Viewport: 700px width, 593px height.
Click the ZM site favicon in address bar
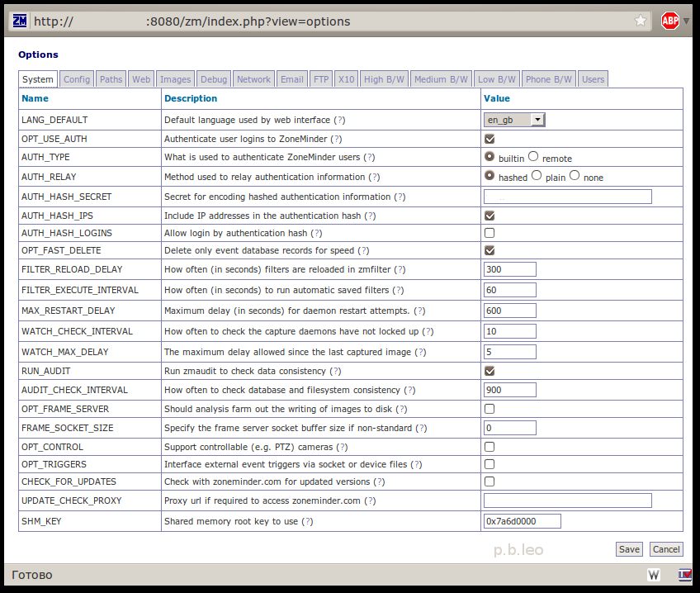[x=20, y=21]
